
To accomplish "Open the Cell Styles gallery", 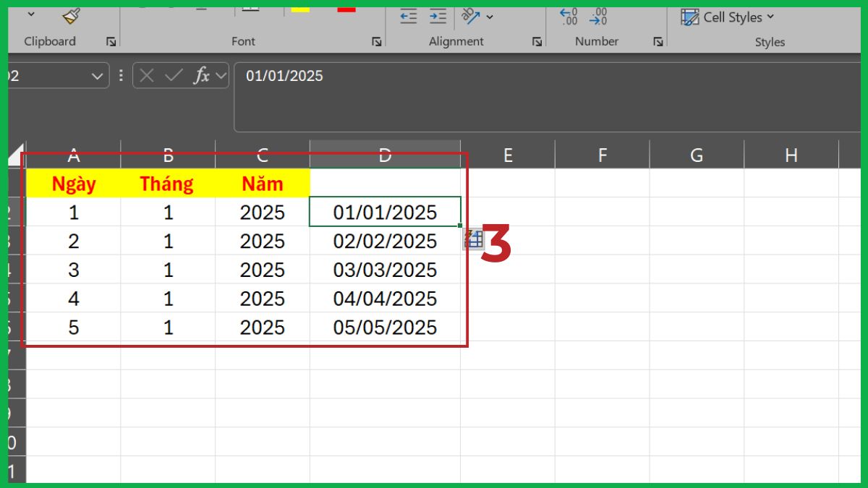I will (x=727, y=17).
